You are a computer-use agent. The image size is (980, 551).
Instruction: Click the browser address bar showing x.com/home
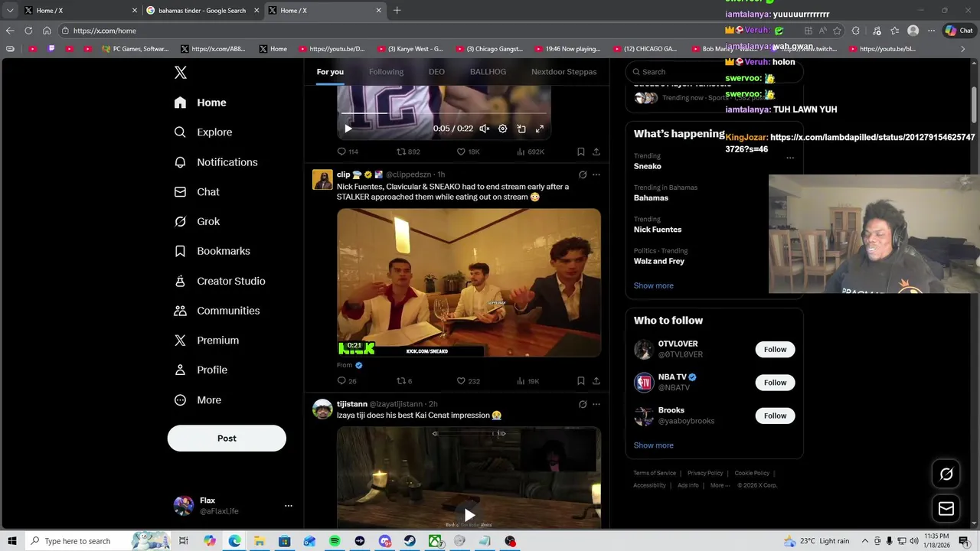[429, 31]
